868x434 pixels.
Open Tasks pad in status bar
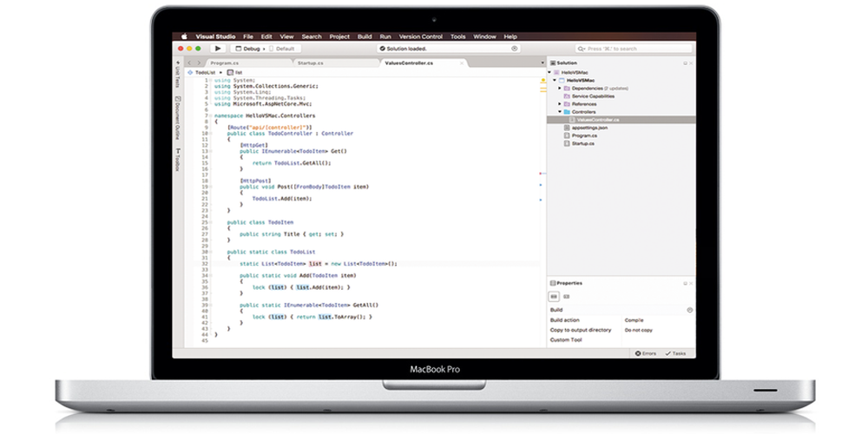coord(675,353)
